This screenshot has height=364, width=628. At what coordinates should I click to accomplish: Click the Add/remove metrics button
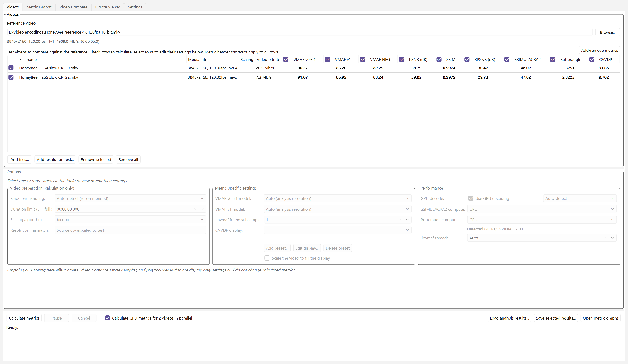(x=599, y=50)
